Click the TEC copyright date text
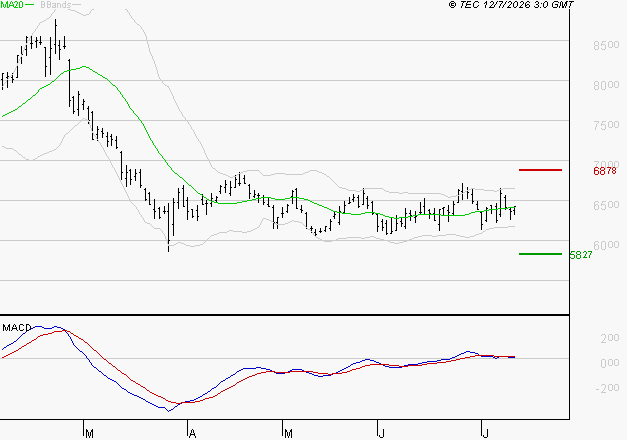This screenshot has height=440, width=627. tap(511, 5)
